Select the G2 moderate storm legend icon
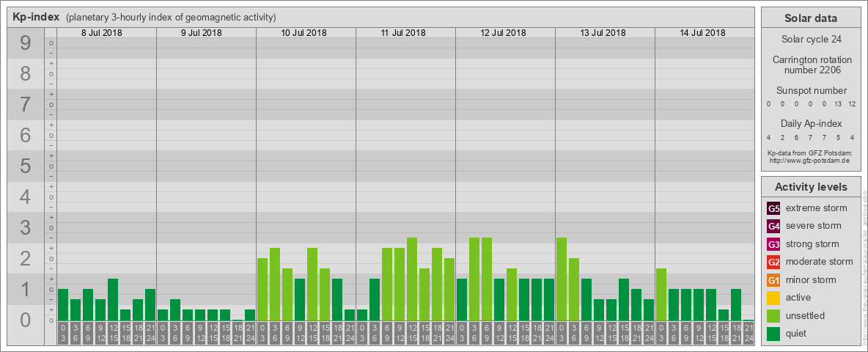Image resolution: width=868 pixels, height=352 pixels. [x=773, y=262]
